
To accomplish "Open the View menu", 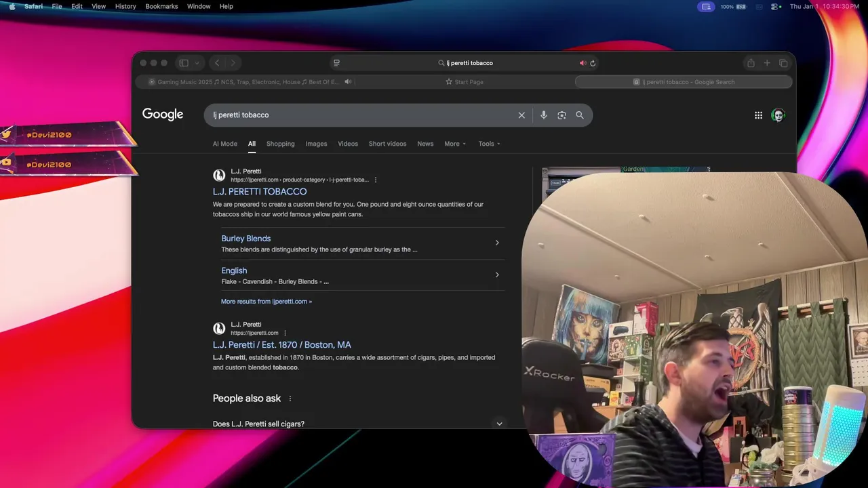I will point(98,6).
